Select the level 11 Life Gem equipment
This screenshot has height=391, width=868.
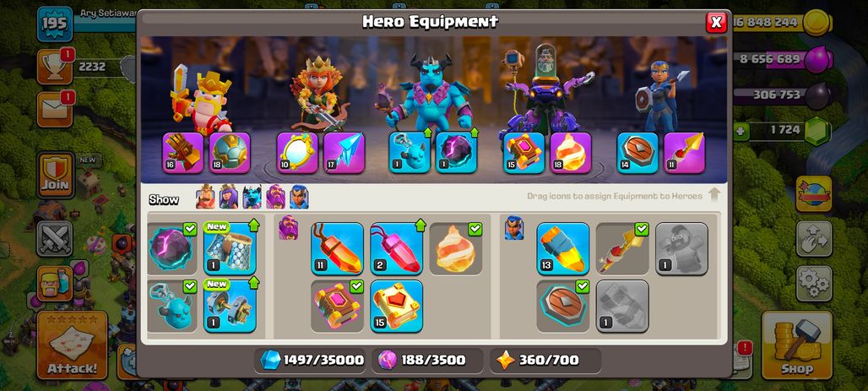[x=337, y=248]
